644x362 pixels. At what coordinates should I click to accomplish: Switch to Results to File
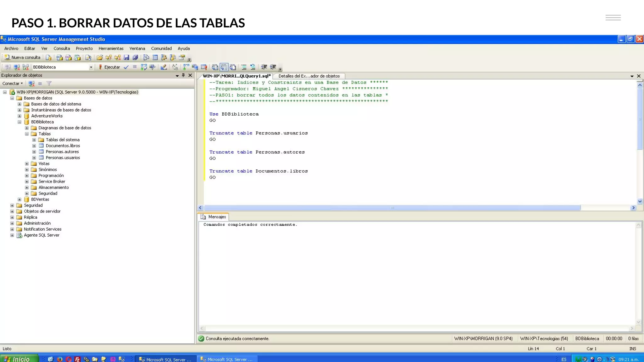[233, 67]
